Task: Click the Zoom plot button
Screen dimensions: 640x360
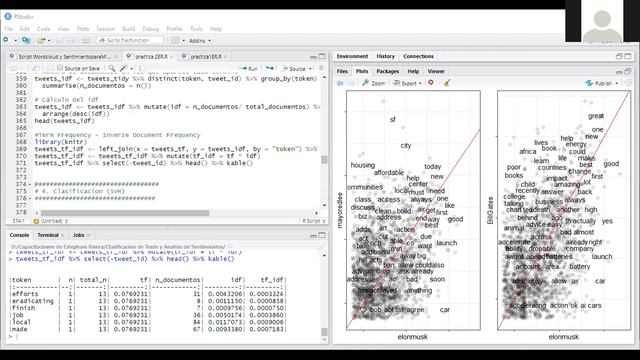Action: [x=373, y=83]
